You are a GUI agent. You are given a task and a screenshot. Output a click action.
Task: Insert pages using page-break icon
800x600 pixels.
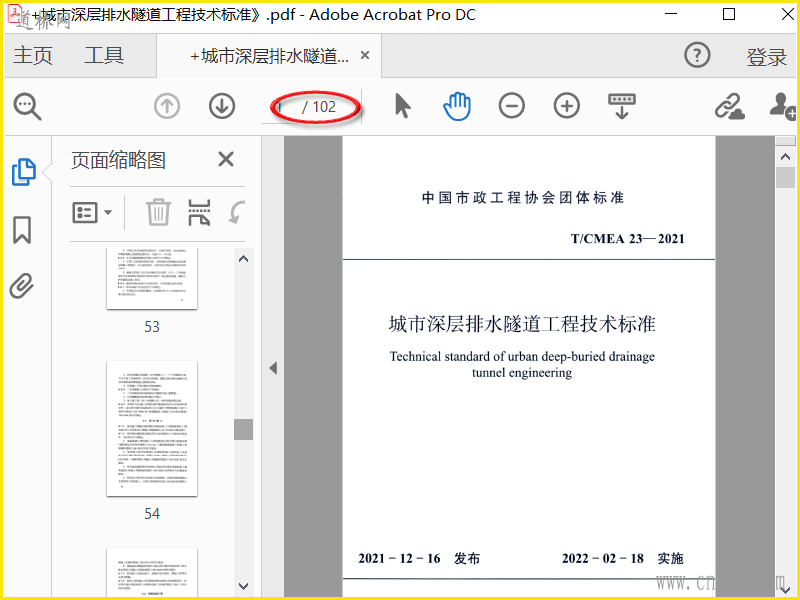coord(199,212)
